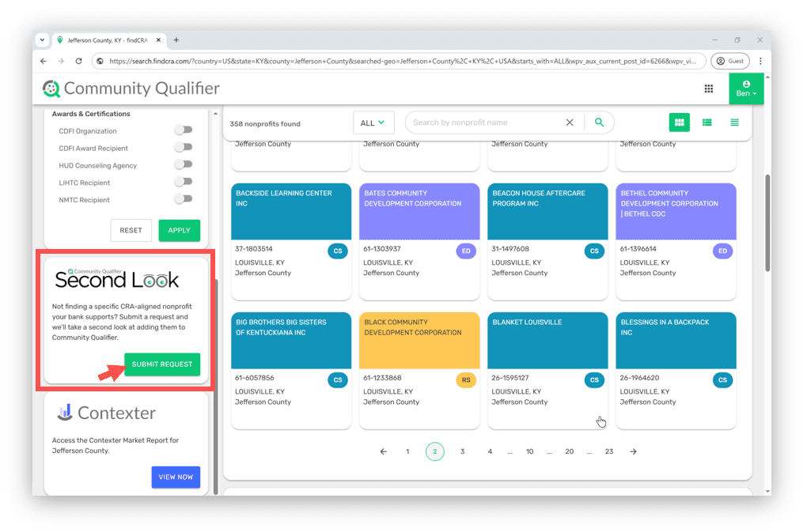The height and width of the screenshot is (532, 807).
Task: Go to results page 23
Action: [x=609, y=452]
